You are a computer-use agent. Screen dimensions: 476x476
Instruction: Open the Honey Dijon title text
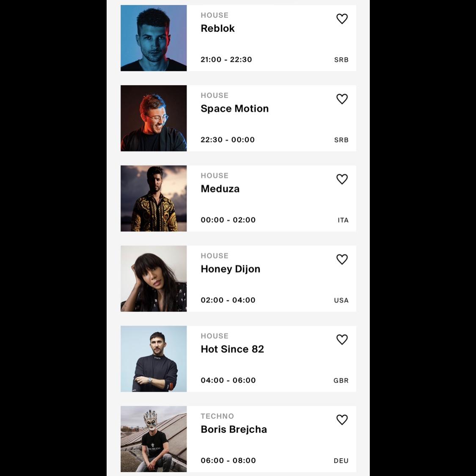231,269
